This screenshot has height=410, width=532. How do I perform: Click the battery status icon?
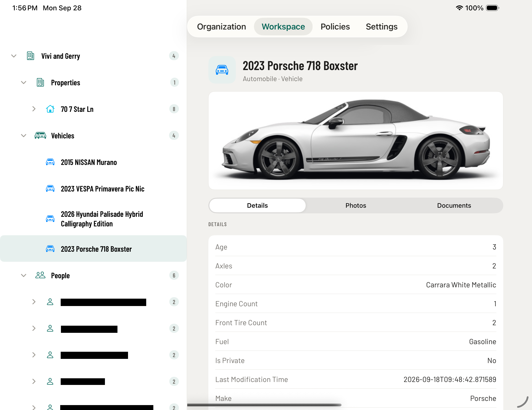pyautogui.click(x=492, y=8)
